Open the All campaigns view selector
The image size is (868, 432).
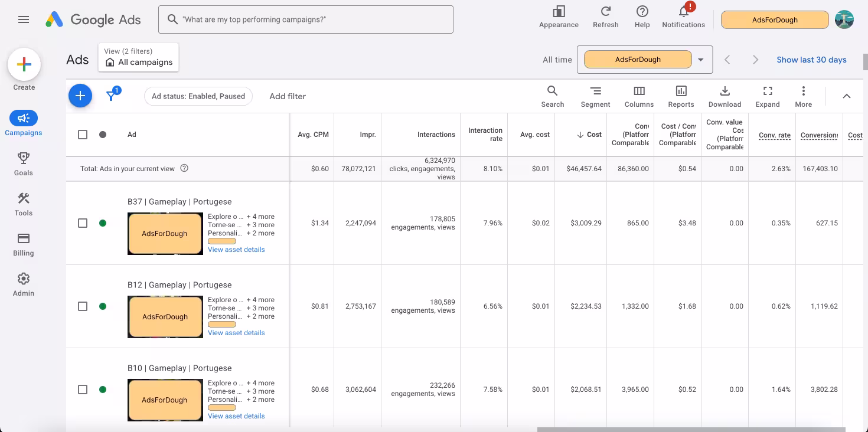coord(139,57)
